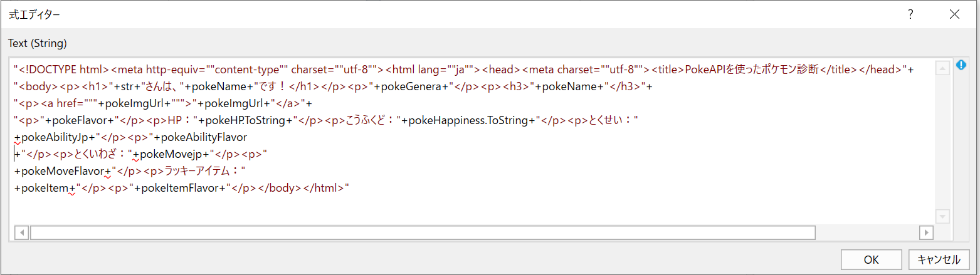Image resolution: width=980 pixels, height=275 pixels.
Task: Click the vertical scrollbar up arrow
Action: coord(942,69)
